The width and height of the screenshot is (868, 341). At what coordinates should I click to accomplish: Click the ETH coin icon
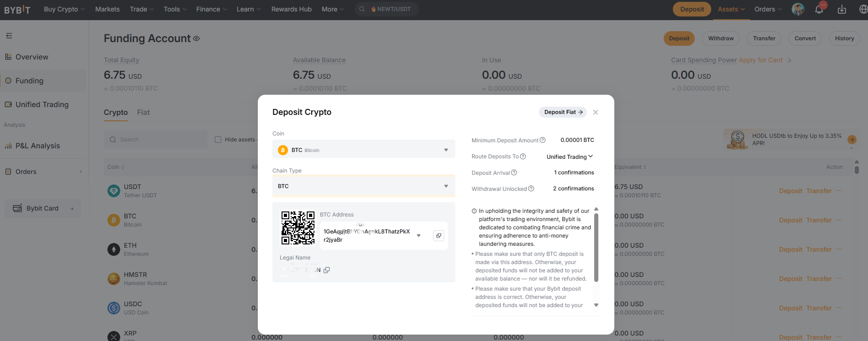coord(114,249)
